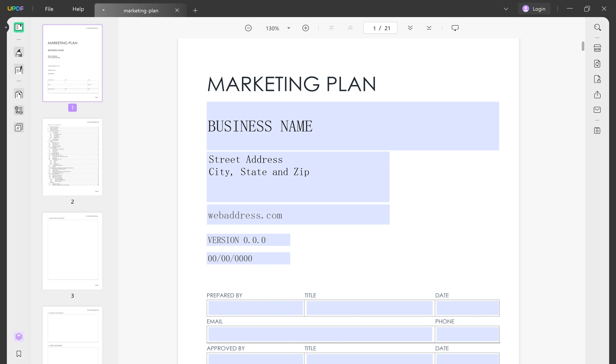Click the Convert PDF icon
This screenshot has width=616, height=364.
tap(597, 63)
